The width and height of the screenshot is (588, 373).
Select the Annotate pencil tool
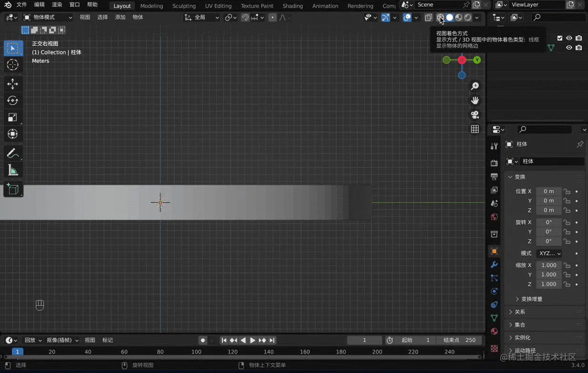coord(13,153)
